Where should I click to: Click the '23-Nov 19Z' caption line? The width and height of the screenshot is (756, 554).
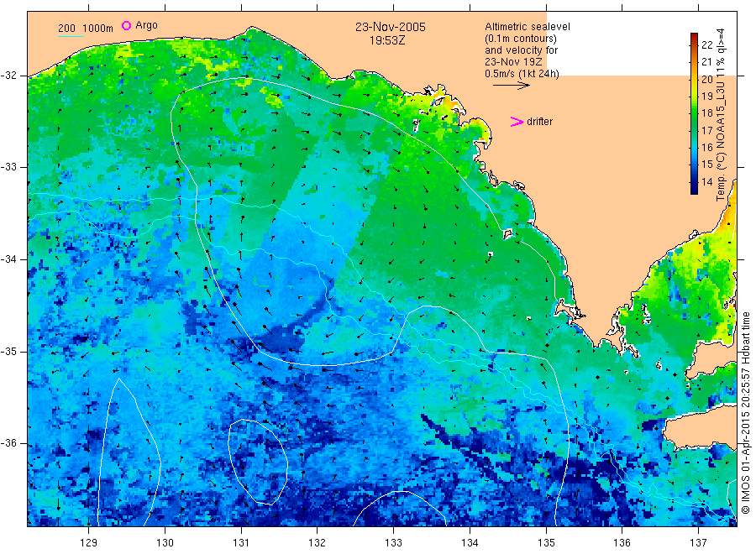513,62
